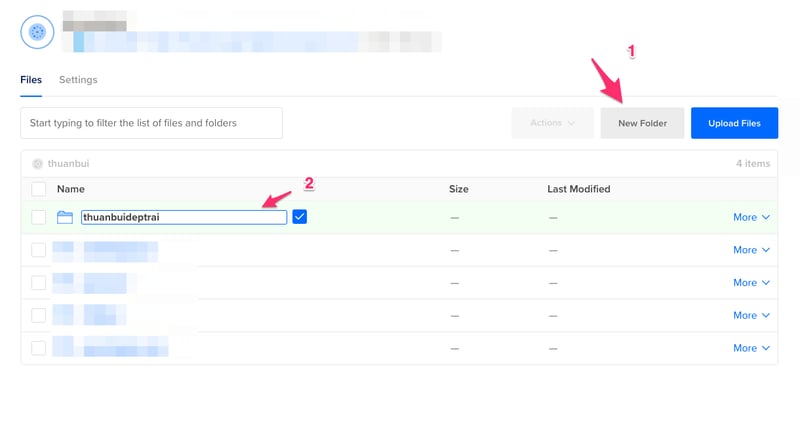This screenshot has height=430, width=800.
Task: Click the folder name text box
Action: point(184,217)
